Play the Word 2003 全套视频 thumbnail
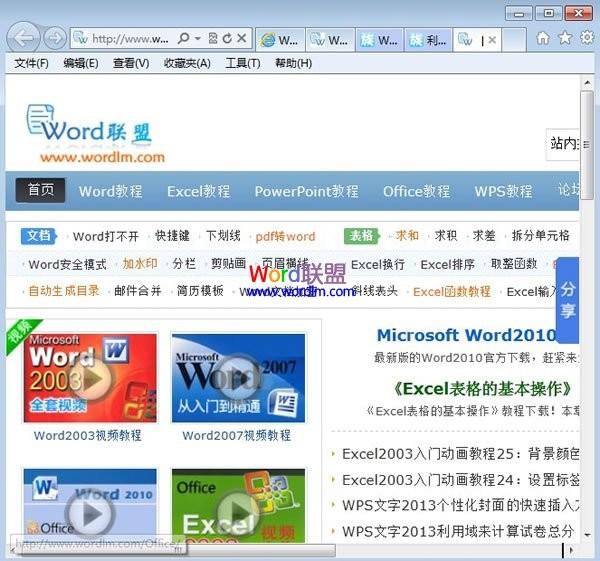600x561 pixels. pos(90,378)
